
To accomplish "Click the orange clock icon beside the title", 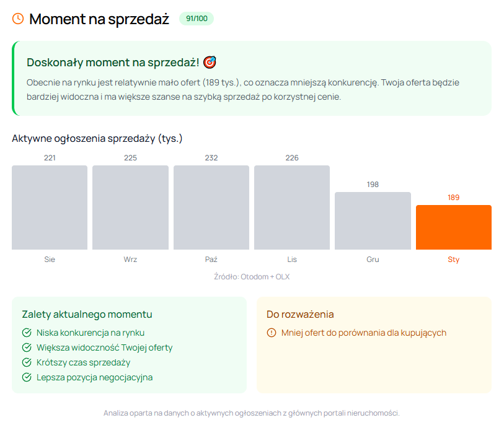I will [x=18, y=19].
